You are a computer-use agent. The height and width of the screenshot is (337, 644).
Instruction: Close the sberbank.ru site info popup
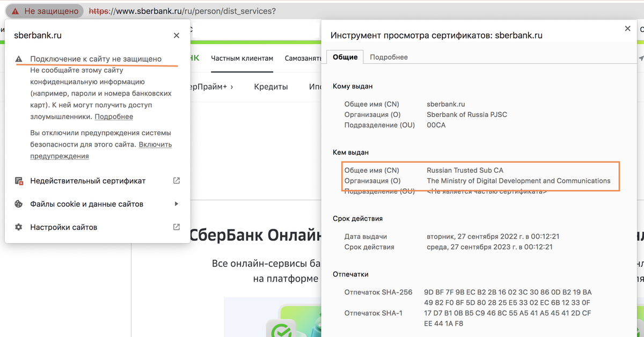tap(177, 35)
